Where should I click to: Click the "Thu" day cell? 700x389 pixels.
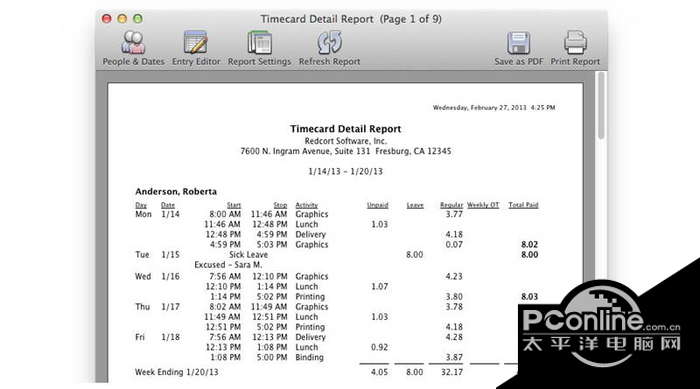pyautogui.click(x=143, y=307)
